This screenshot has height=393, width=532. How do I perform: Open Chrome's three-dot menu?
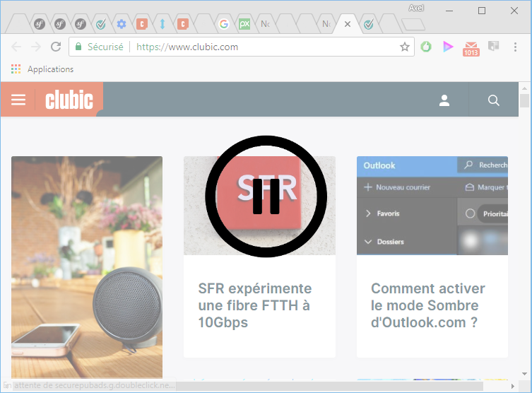coord(515,47)
